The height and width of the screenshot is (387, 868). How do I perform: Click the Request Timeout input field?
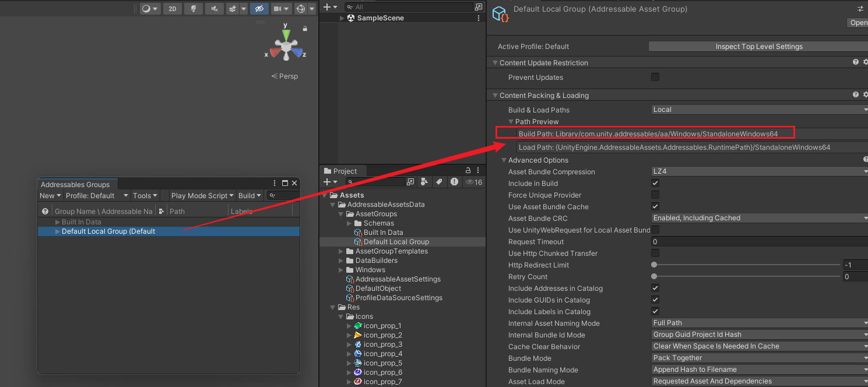[760, 241]
